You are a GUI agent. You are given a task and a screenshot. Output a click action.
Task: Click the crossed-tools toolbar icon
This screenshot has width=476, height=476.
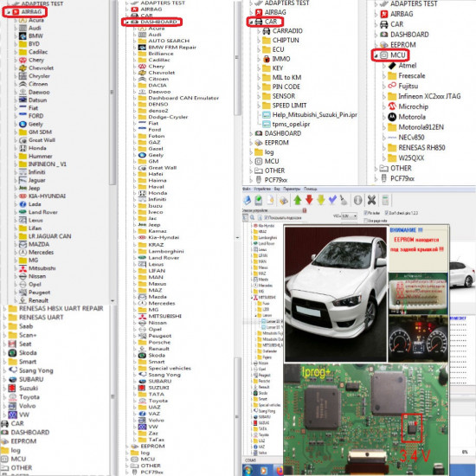tap(371, 200)
